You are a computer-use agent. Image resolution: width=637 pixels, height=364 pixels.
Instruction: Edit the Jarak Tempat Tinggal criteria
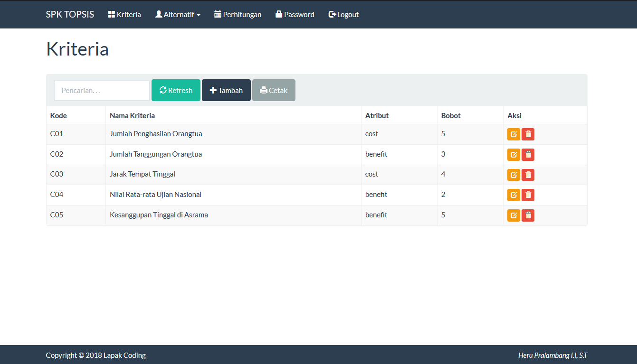coord(513,175)
